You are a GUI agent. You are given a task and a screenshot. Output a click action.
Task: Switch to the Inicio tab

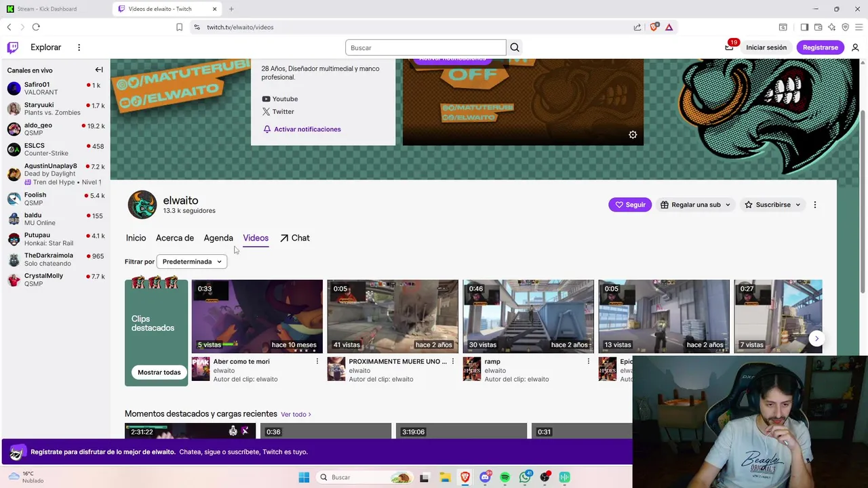click(136, 238)
